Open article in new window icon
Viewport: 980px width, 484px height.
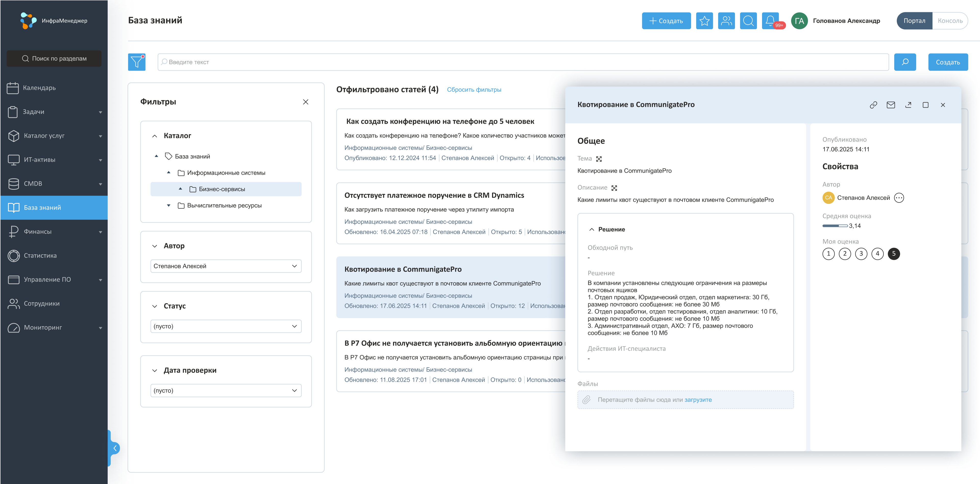click(x=908, y=105)
